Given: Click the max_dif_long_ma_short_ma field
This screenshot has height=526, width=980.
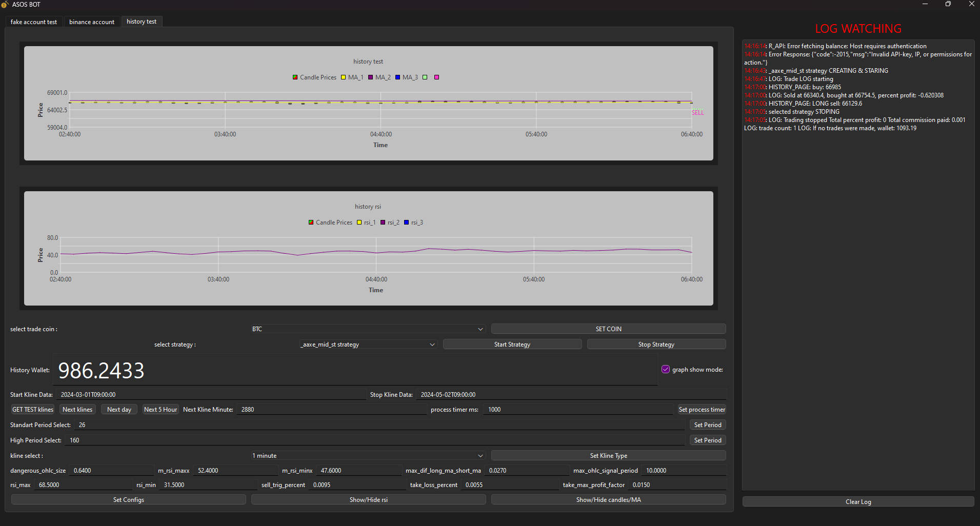Looking at the screenshot, I should [x=527, y=471].
